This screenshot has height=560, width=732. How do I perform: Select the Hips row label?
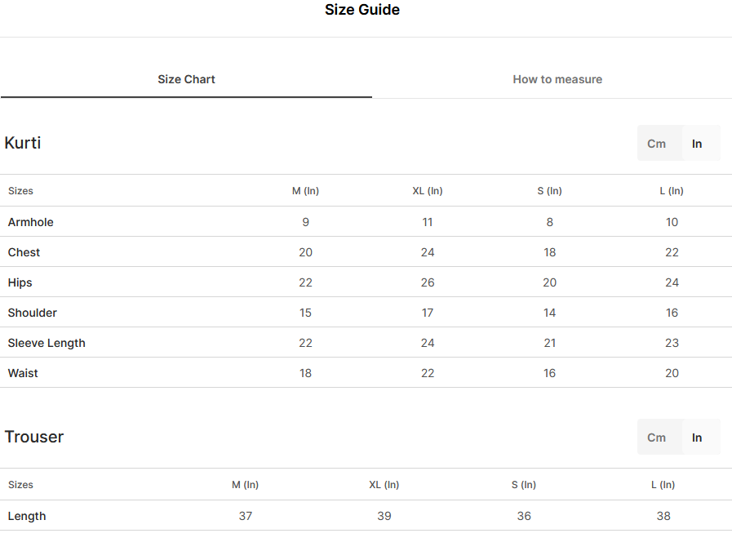click(20, 283)
